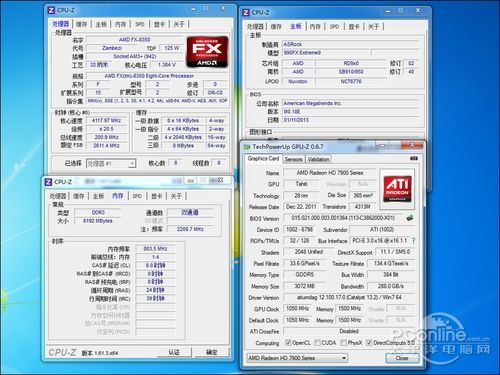Image resolution: width=500 pixels, height=375 pixels.
Task: Click the CPU-Z memory window title icon
Action: click(49, 182)
